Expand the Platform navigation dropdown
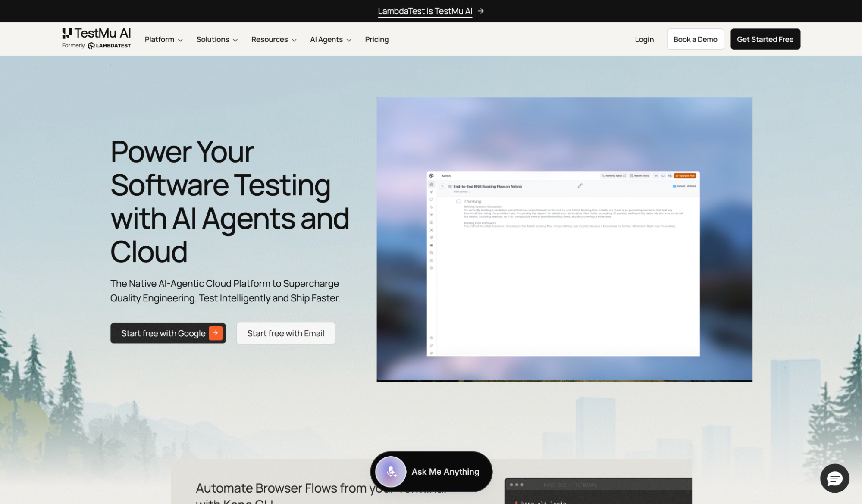The height and width of the screenshot is (504, 862). point(163,39)
